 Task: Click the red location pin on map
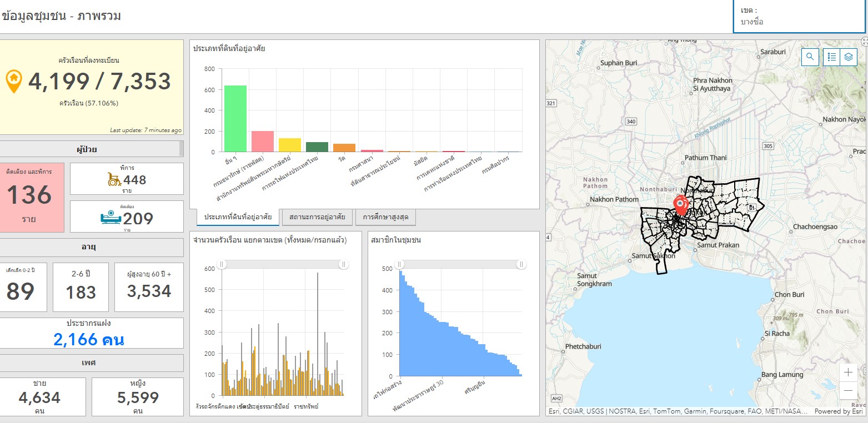click(680, 204)
